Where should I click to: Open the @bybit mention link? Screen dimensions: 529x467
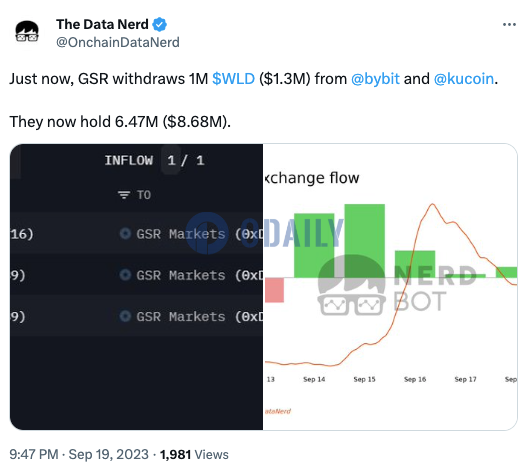pyautogui.click(x=375, y=79)
